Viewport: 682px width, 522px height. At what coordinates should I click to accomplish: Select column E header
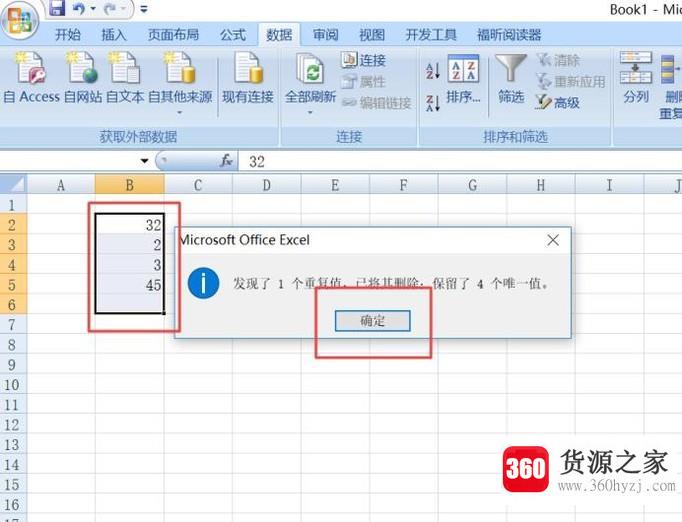click(335, 185)
